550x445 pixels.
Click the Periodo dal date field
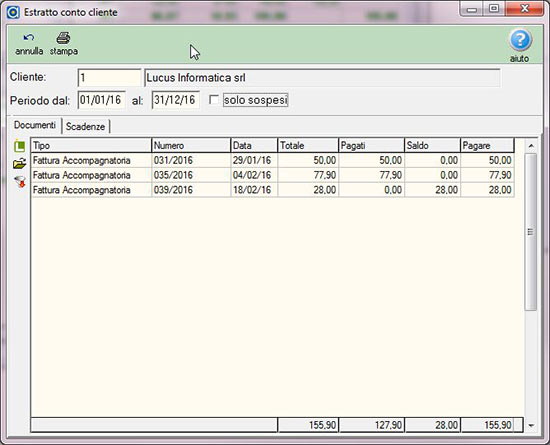(101, 100)
